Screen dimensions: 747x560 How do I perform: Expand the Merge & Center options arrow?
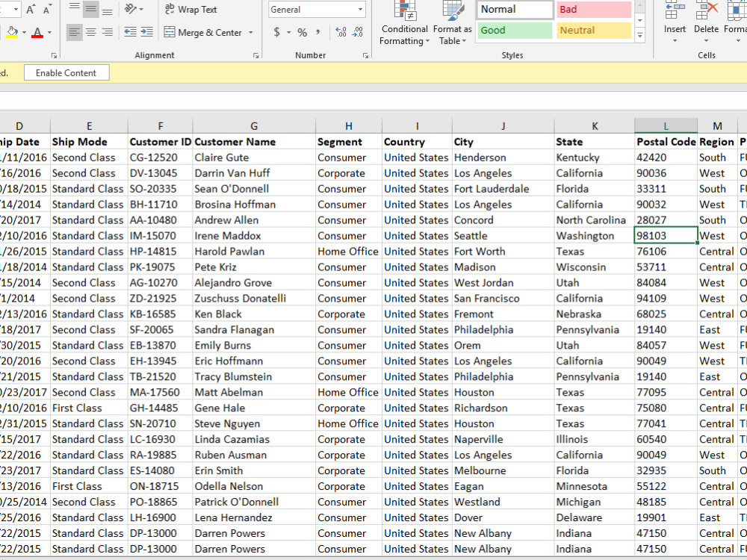pos(250,32)
